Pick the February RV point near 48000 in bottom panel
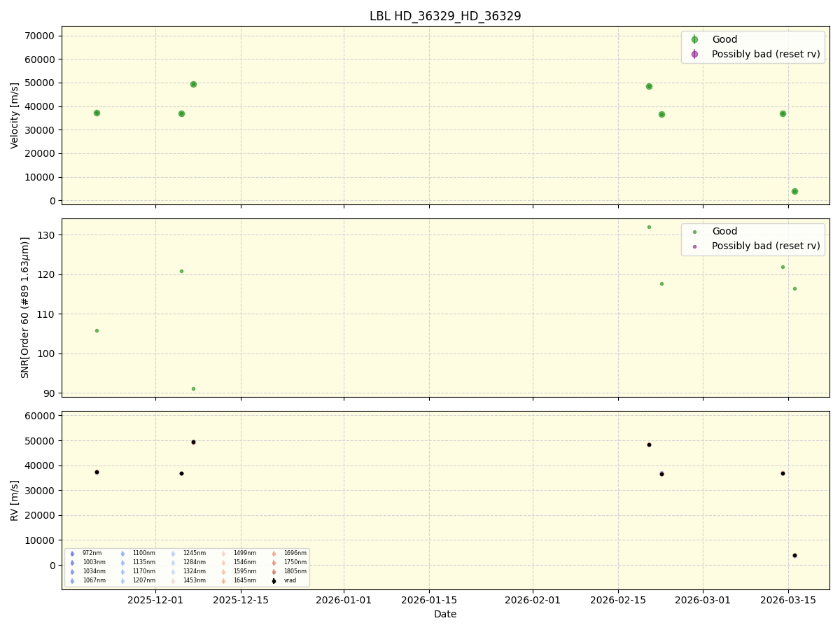 [649, 444]
